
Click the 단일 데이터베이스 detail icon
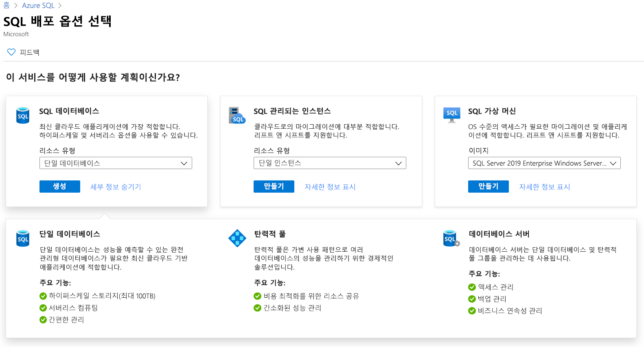(x=23, y=238)
